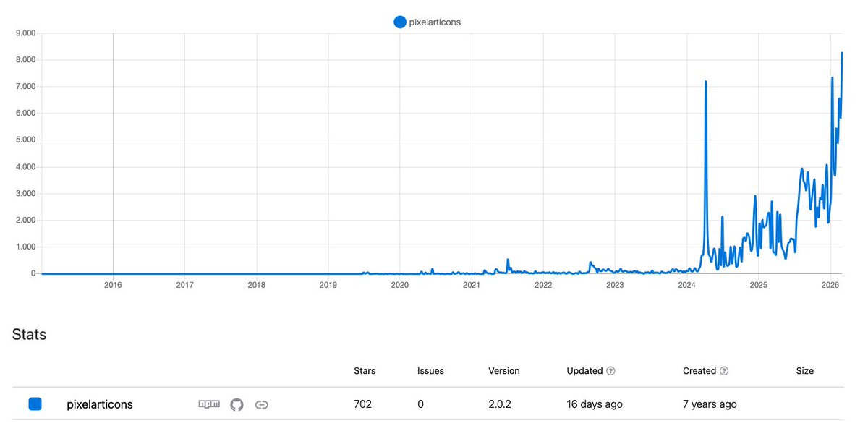Screen dimensions: 868x439
Task: Click the 2024 x-axis label
Action: [687, 286]
